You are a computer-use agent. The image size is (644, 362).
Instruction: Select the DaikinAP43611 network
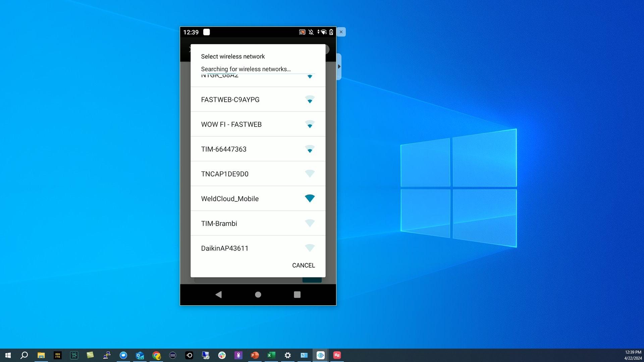[258, 248]
